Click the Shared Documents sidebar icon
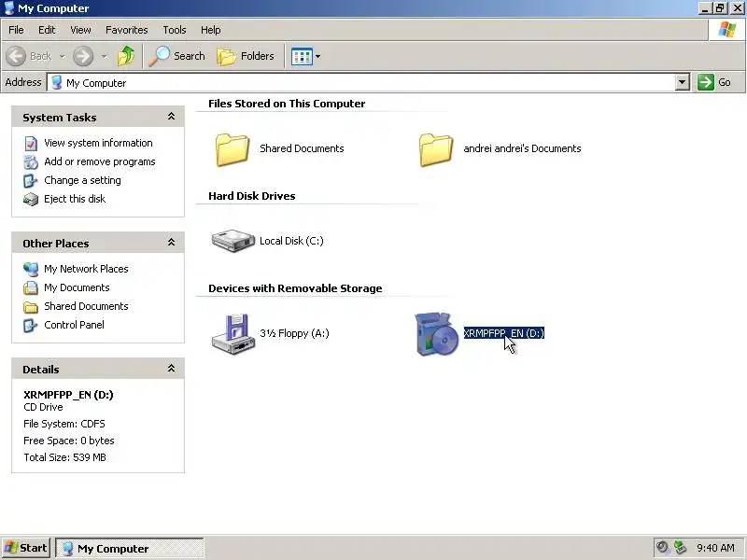This screenshot has height=560, width=747. 31,307
